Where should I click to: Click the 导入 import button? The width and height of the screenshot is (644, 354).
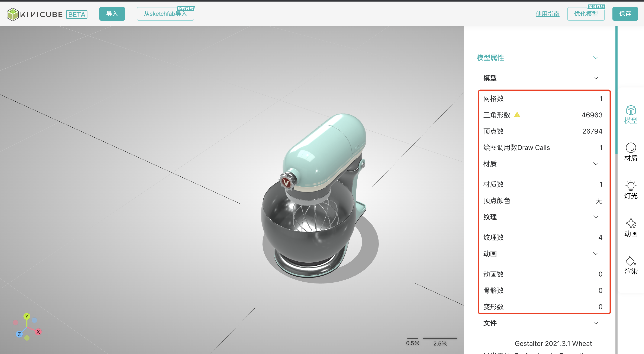pos(112,14)
